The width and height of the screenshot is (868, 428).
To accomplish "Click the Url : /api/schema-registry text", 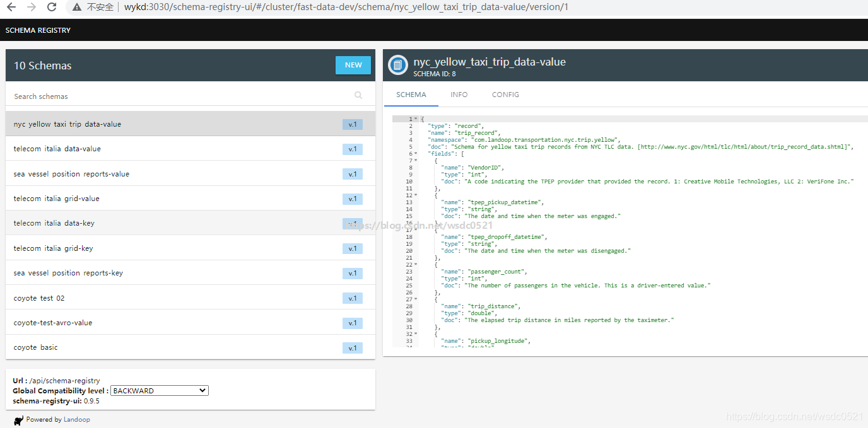I will pos(56,381).
